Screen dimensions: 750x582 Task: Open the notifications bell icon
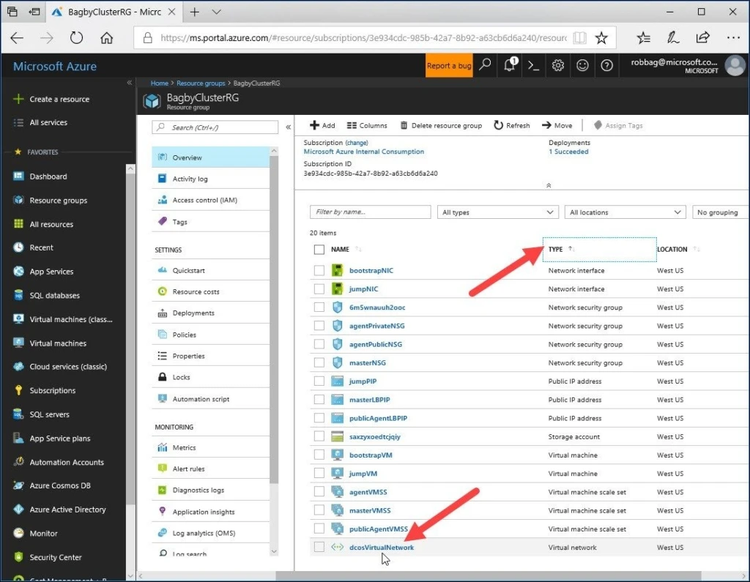[510, 65]
